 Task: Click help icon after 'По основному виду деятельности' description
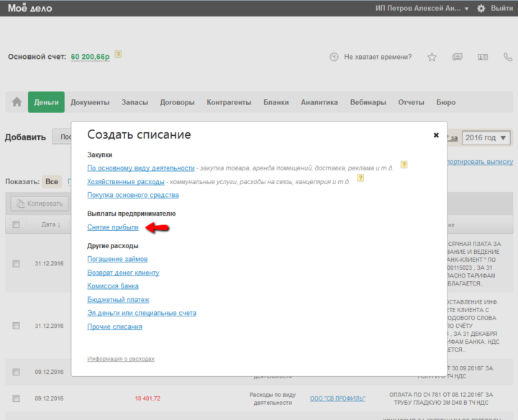(404, 165)
